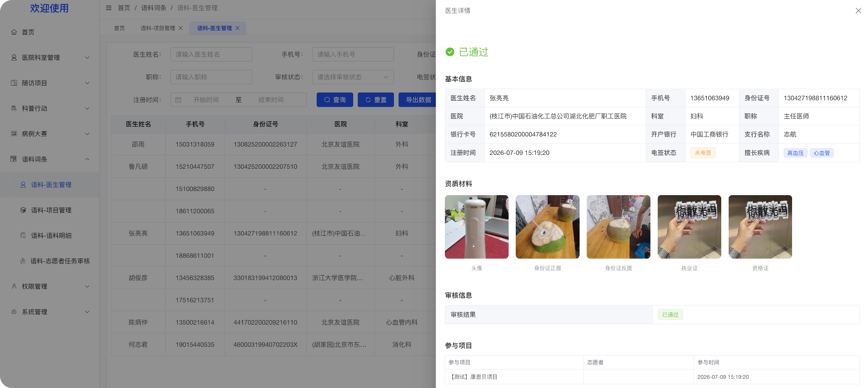This screenshot has width=868, height=388.
Task: Click the 语料词条 menu icon
Action: tap(14, 159)
